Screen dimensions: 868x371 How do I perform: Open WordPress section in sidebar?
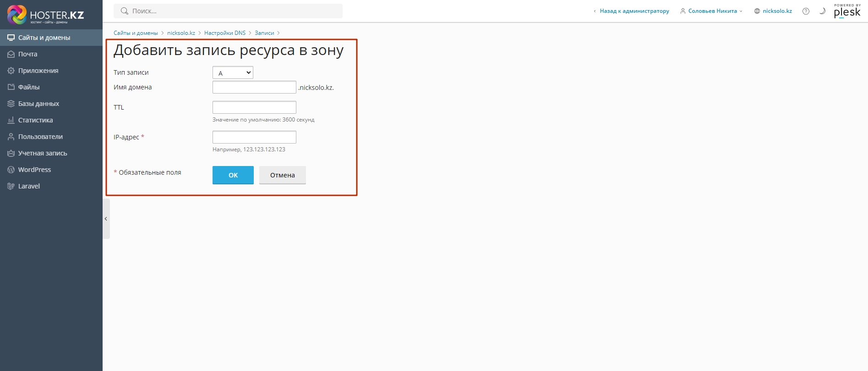pyautogui.click(x=34, y=170)
